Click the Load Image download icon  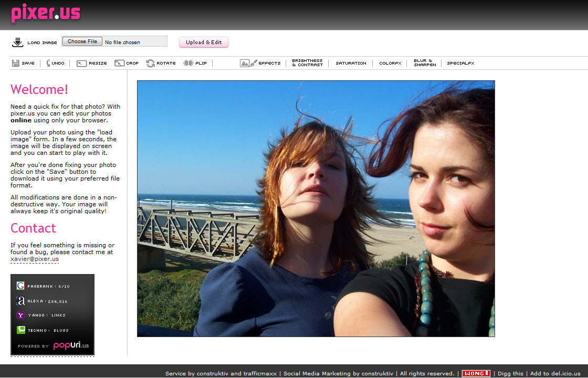click(17, 43)
